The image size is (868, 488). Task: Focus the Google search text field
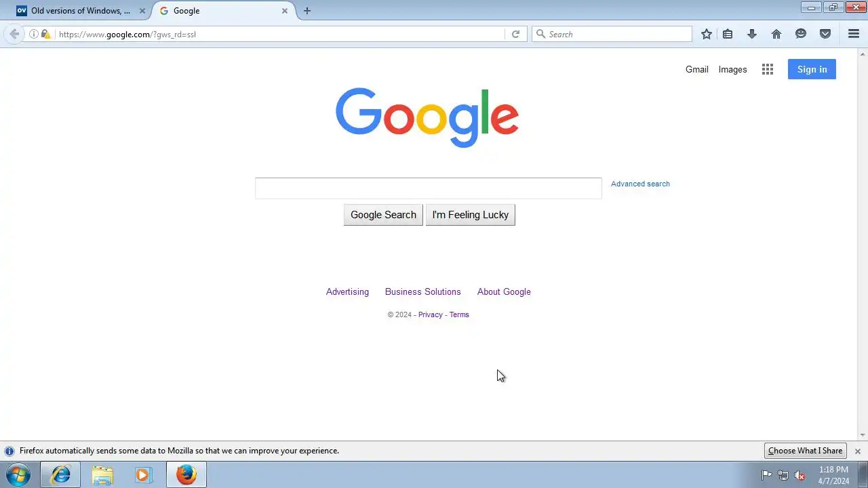[429, 188]
